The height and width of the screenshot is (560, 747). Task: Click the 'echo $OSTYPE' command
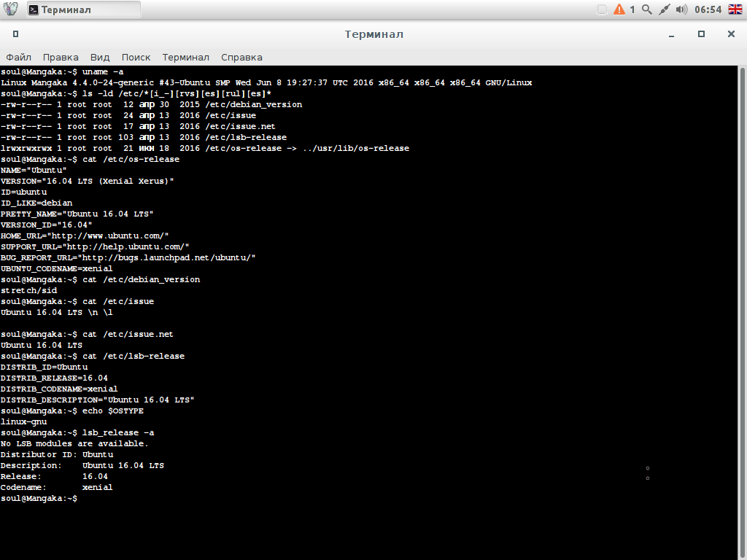113,411
